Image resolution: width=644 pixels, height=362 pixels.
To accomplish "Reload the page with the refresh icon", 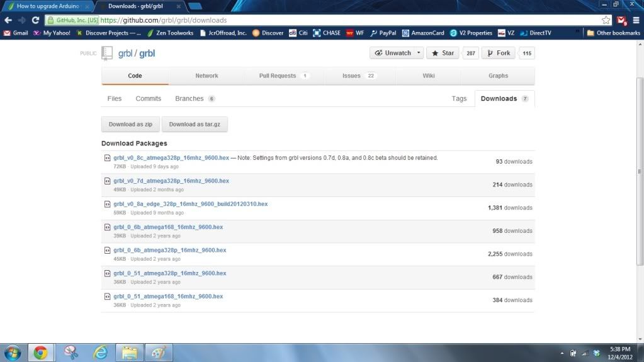I will [x=35, y=20].
